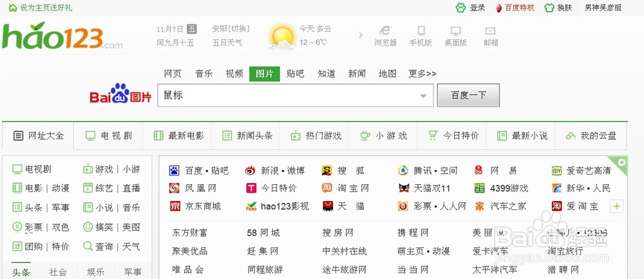The height and width of the screenshot is (279, 644).
Task: Click the Baidu 图片 logo
Action: [x=120, y=93]
